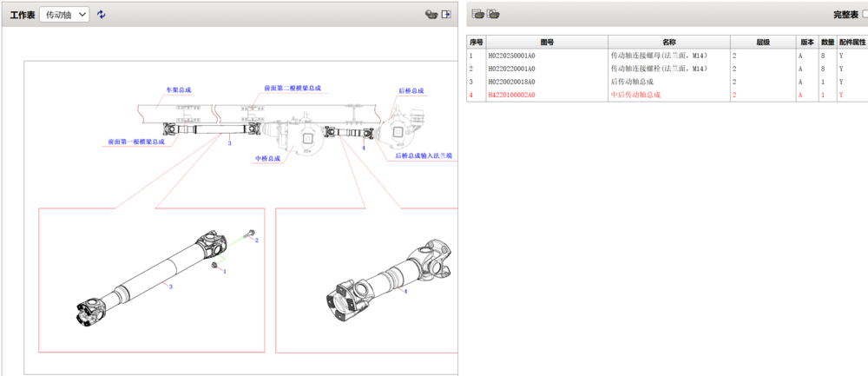868x376 pixels.
Task: Click the 层级 column header
Action: [x=762, y=42]
